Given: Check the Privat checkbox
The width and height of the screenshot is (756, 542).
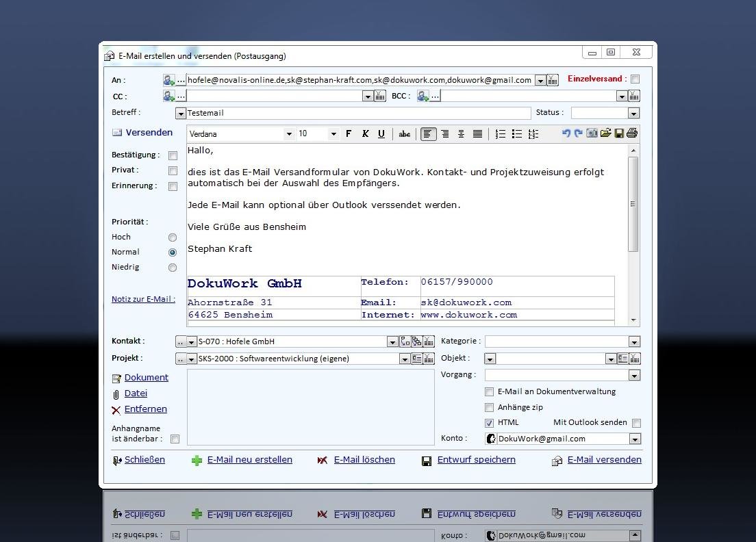Looking at the screenshot, I should click(173, 171).
